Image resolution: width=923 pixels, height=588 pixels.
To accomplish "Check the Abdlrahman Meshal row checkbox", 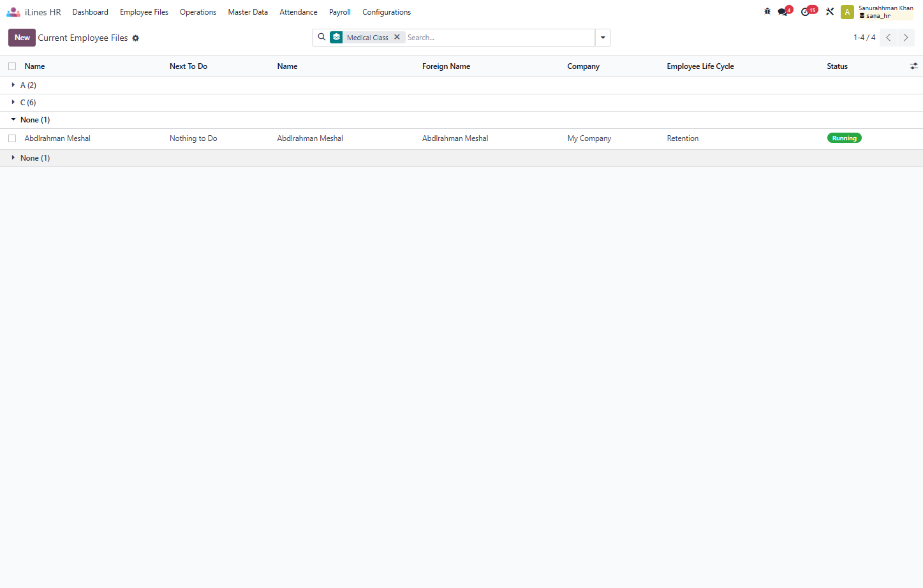I will click(12, 138).
